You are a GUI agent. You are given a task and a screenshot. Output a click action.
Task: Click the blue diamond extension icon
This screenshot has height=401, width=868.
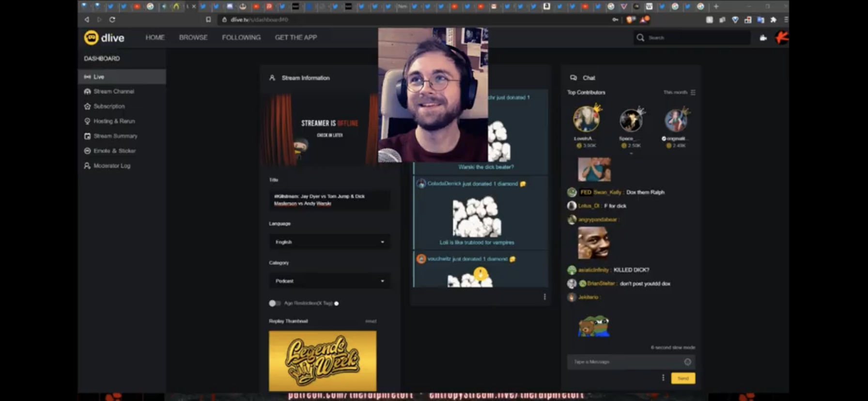click(x=735, y=20)
